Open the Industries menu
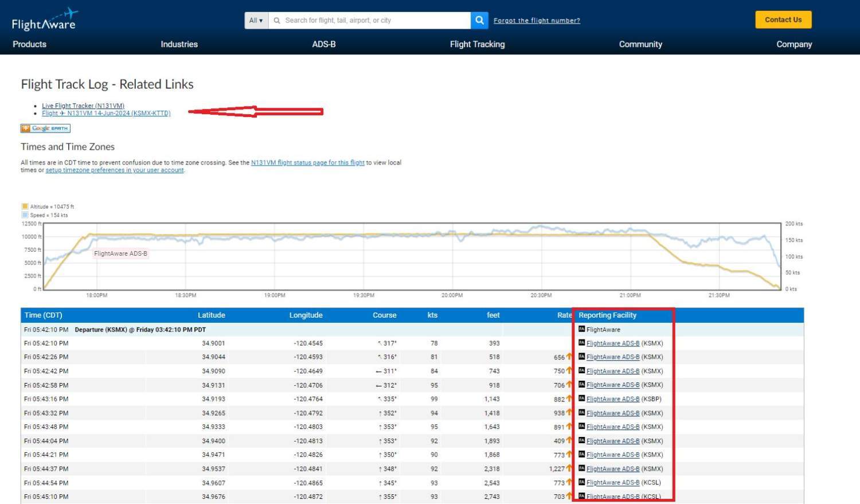This screenshot has width=860, height=504. (x=179, y=44)
